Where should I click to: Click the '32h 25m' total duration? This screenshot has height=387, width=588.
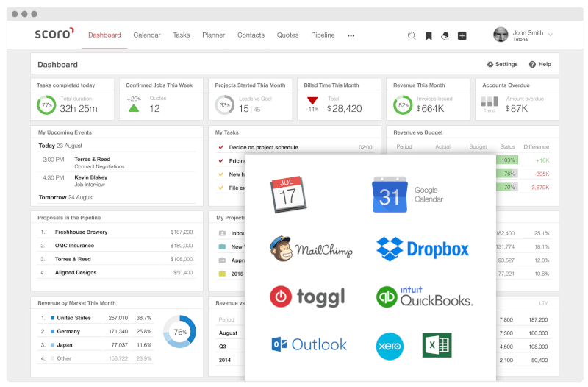tap(79, 109)
